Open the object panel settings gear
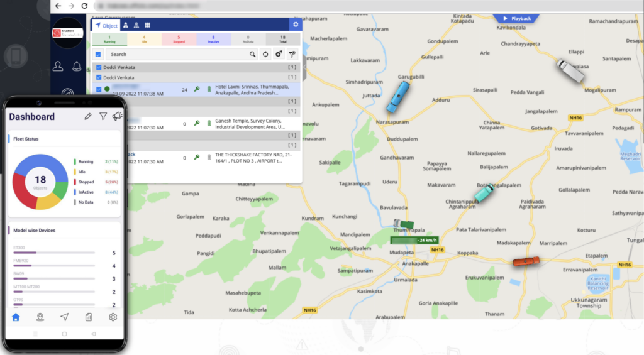The height and width of the screenshot is (355, 644). pyautogui.click(x=296, y=25)
